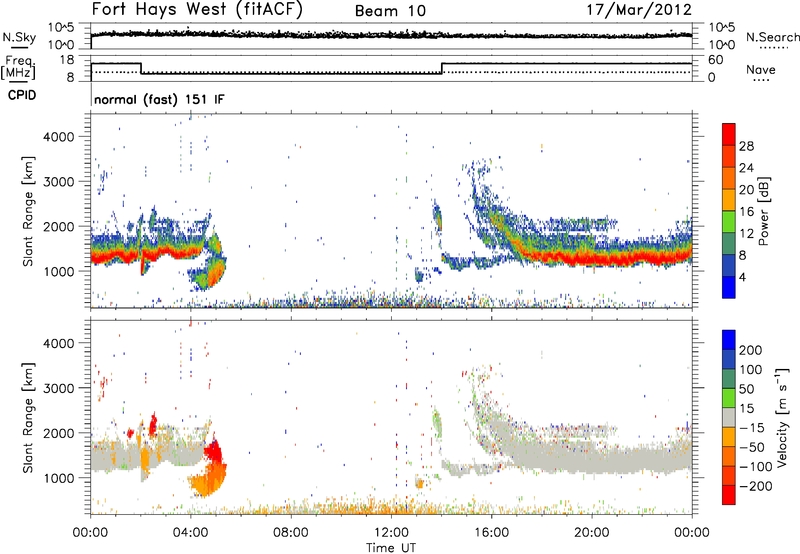The height and width of the screenshot is (554, 800).
Task: Click the 'Beam 10' label
Action: (x=390, y=11)
